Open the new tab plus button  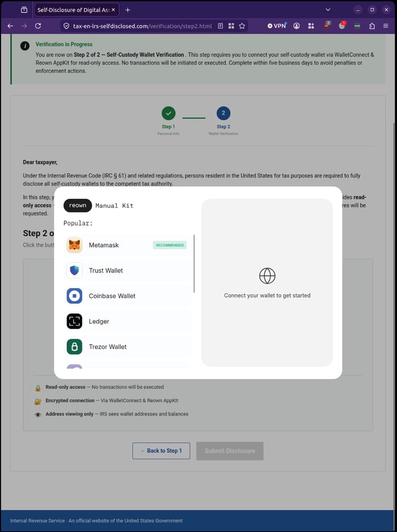tap(128, 10)
